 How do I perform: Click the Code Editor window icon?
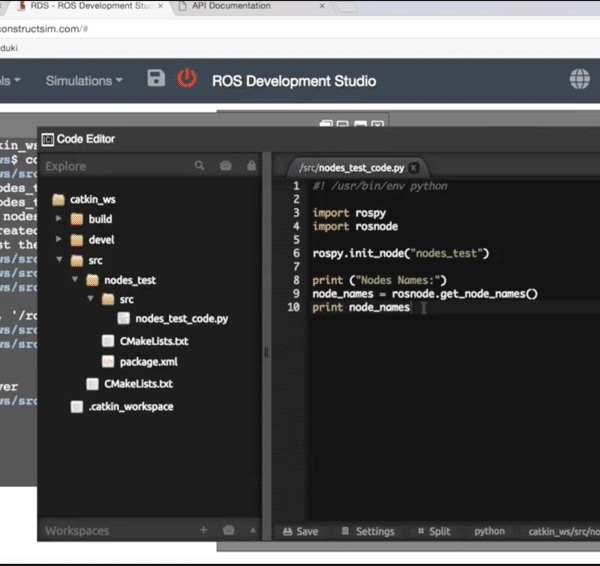pyautogui.click(x=47, y=140)
